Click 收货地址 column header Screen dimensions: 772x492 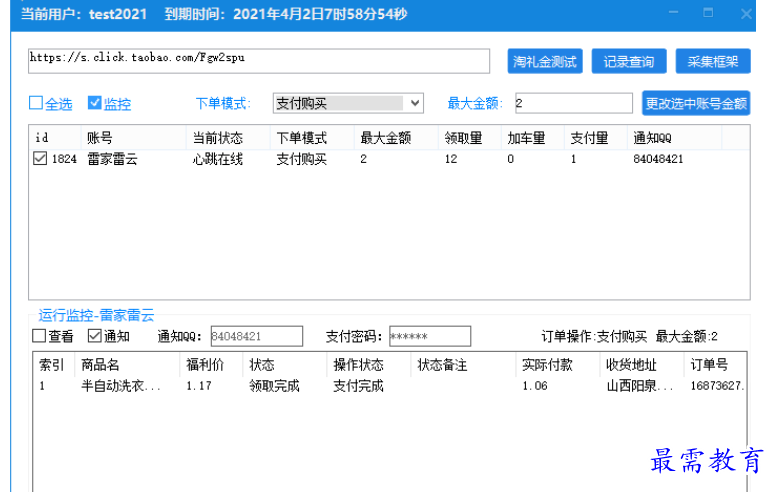pyautogui.click(x=642, y=365)
